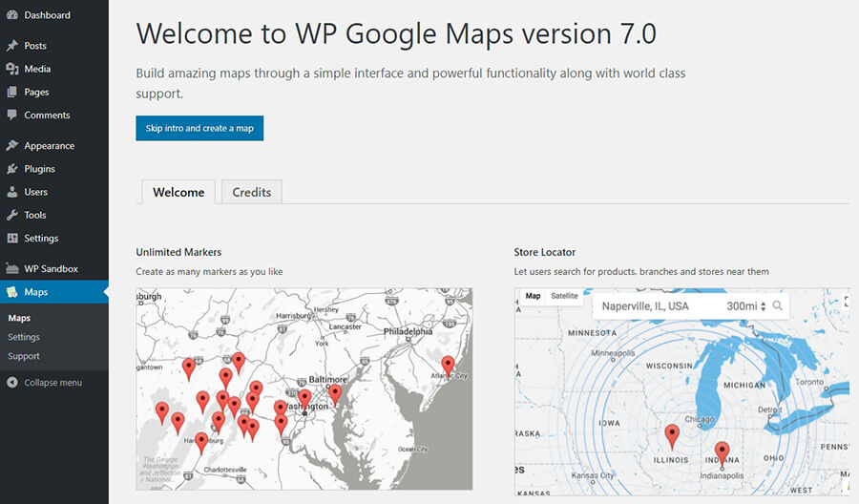Open the 300mi radius selector
Screen dimensions: 859x504
(x=746, y=306)
